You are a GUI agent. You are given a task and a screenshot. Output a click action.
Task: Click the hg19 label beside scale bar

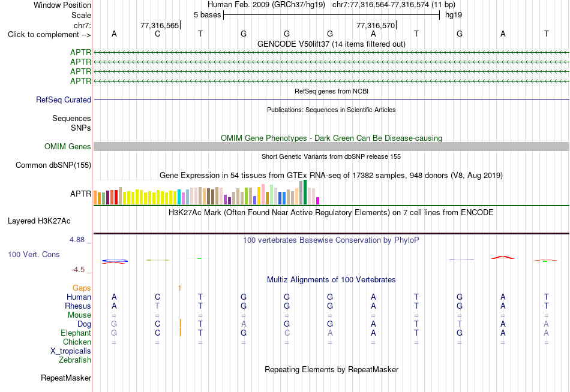454,15
